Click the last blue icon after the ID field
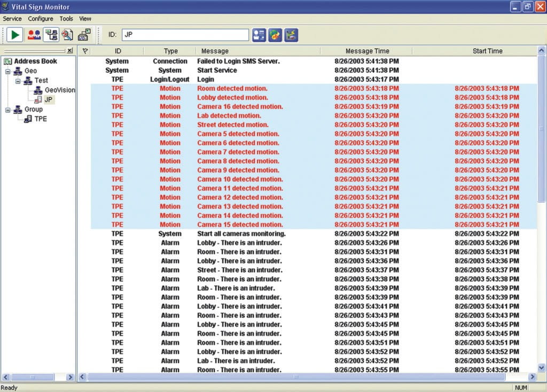This screenshot has height=392, width=547. click(x=291, y=35)
